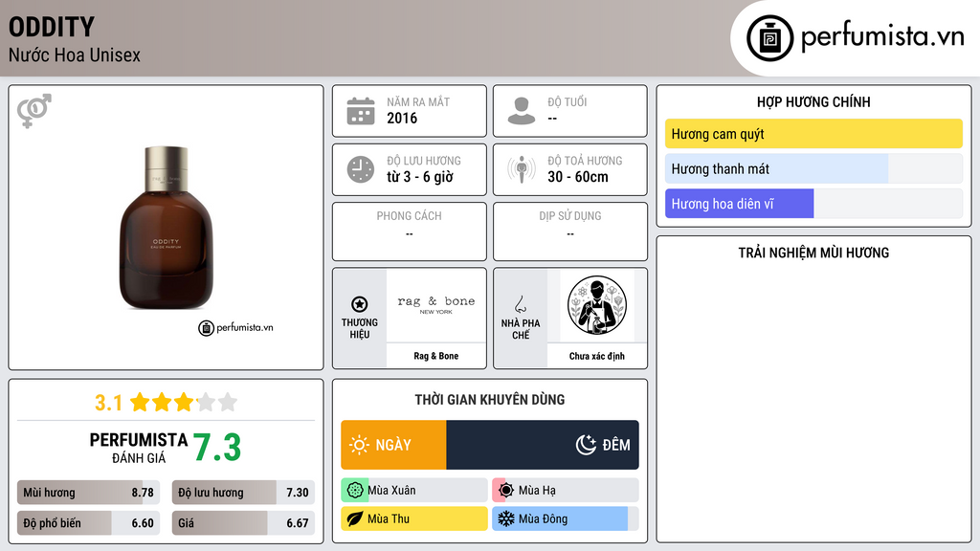Viewport: 980px width, 551px height.
Task: Click the Mùi hương 8.78 score bar
Action: [89, 493]
